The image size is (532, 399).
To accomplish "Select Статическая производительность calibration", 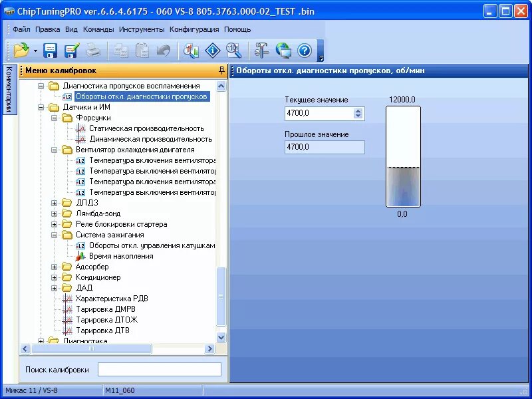I will [146, 128].
